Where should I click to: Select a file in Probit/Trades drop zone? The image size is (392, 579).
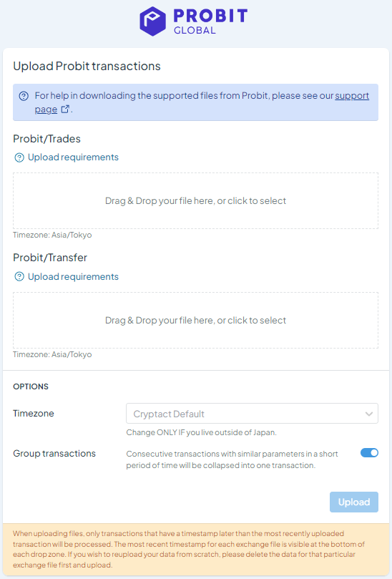195,200
